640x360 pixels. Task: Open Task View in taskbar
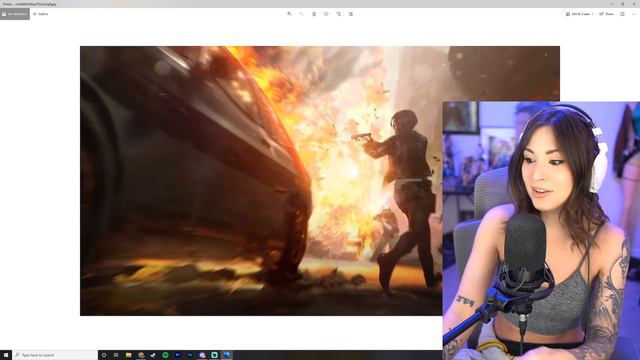(116, 355)
